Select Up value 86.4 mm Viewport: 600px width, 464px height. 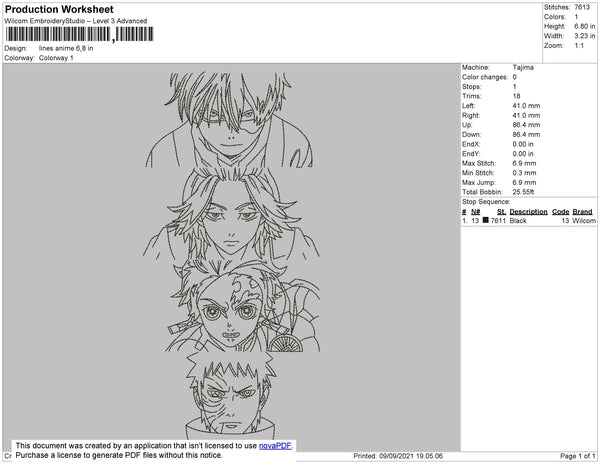coord(526,125)
